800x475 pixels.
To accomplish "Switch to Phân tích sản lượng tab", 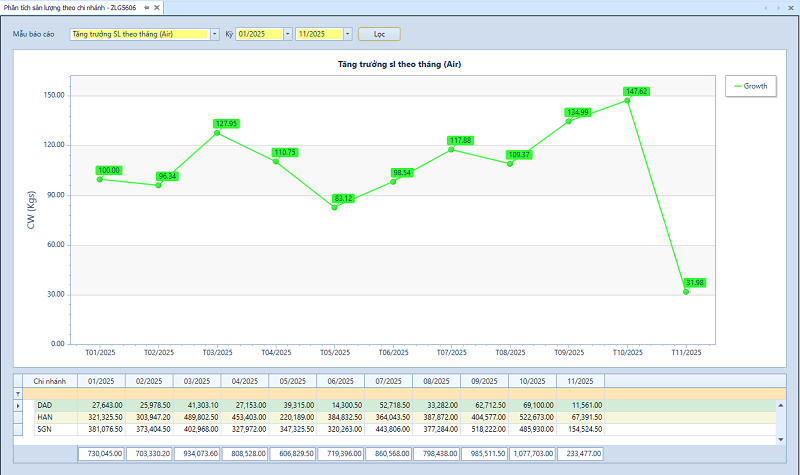I will (70, 7).
